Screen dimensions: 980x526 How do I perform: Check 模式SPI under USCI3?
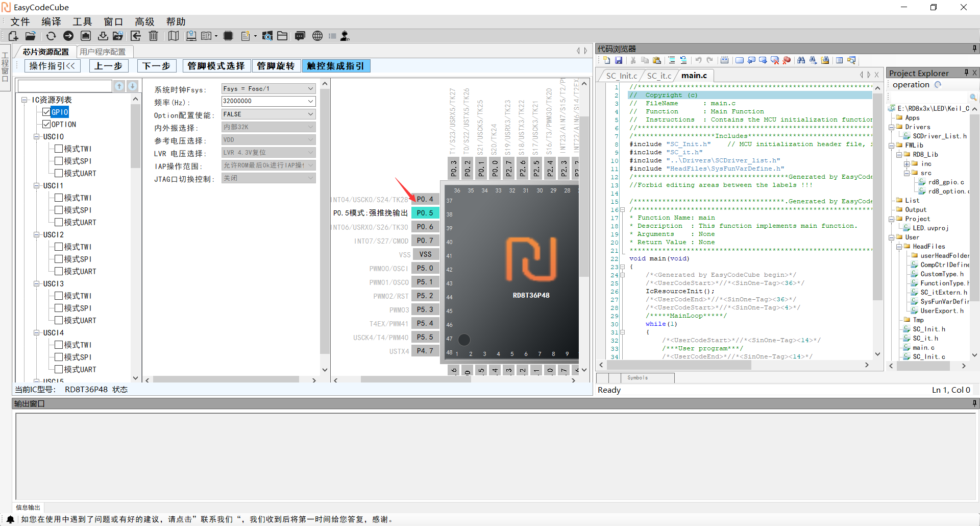click(x=59, y=308)
